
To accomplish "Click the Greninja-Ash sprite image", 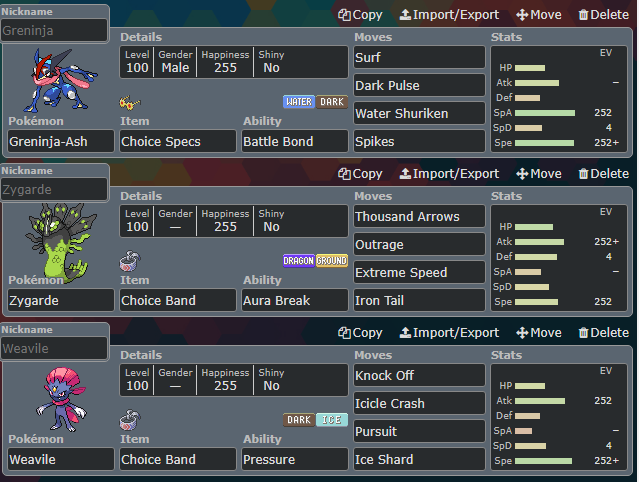I will [x=60, y=80].
